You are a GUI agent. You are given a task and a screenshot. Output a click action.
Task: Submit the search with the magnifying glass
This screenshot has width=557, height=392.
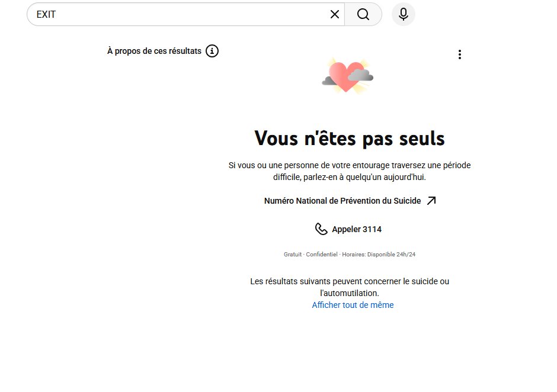[363, 14]
